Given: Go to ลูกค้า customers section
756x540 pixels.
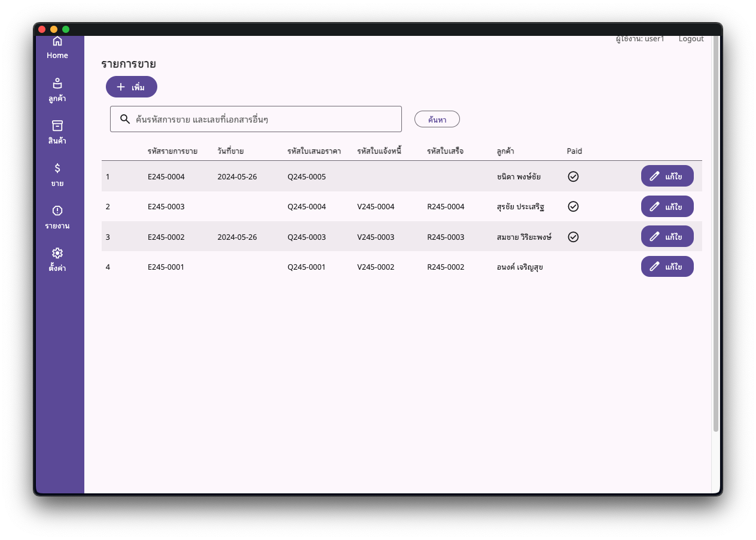Looking at the screenshot, I should pos(57,90).
